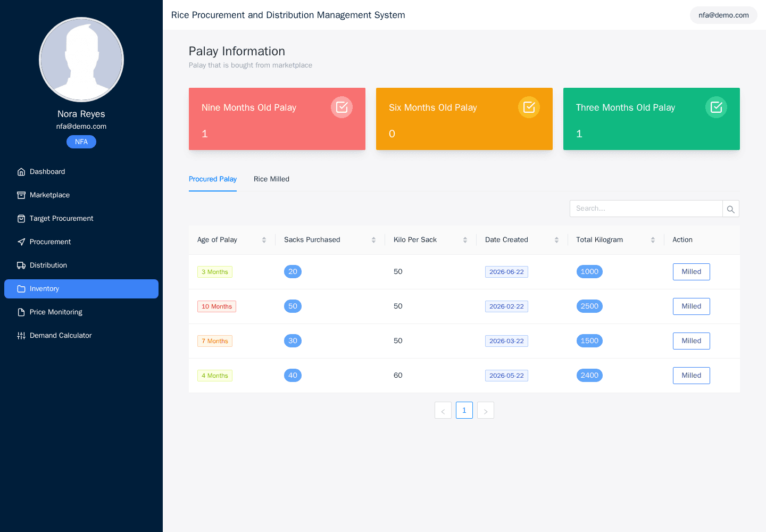
Task: Click the 7 Months age tag
Action: [x=215, y=341]
